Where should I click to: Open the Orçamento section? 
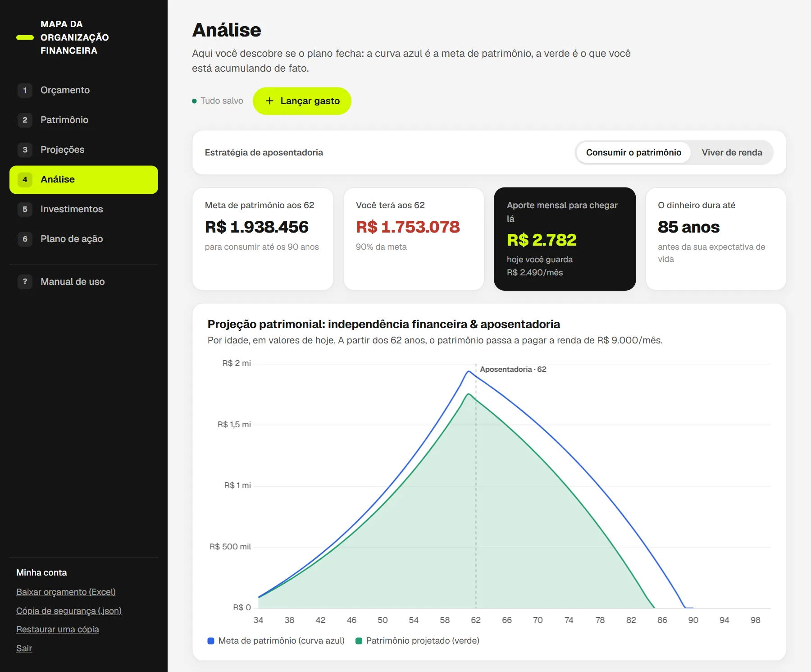click(84, 90)
